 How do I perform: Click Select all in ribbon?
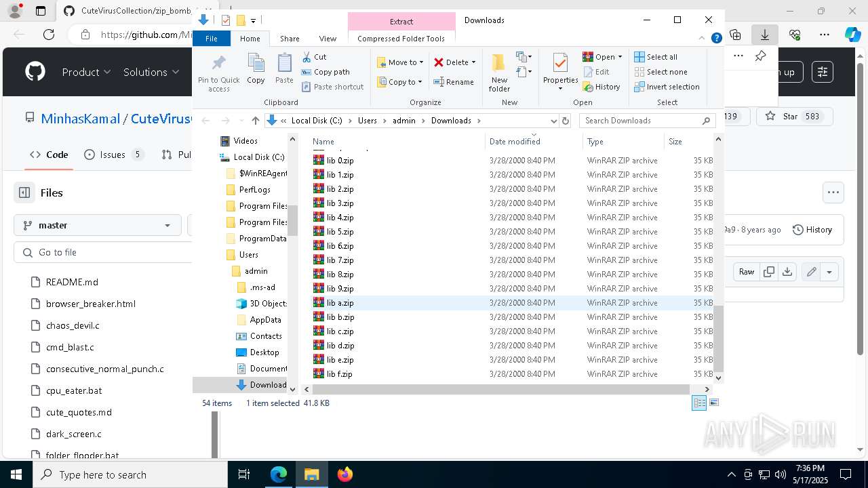[656, 57]
